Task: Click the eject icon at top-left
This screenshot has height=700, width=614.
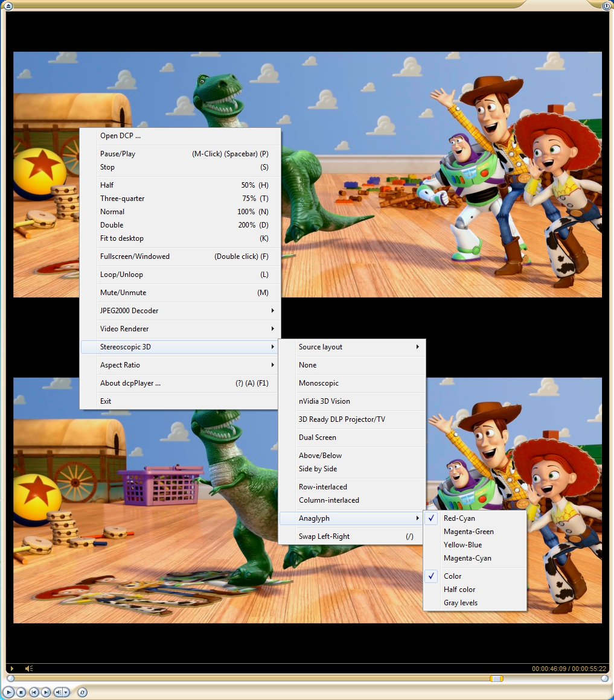Action: (x=8, y=5)
